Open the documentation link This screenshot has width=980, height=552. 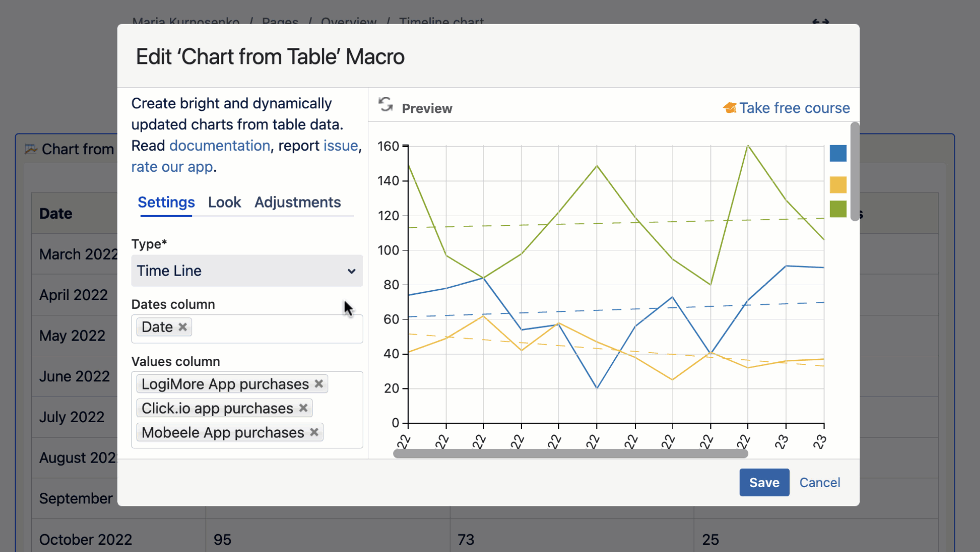click(x=219, y=146)
